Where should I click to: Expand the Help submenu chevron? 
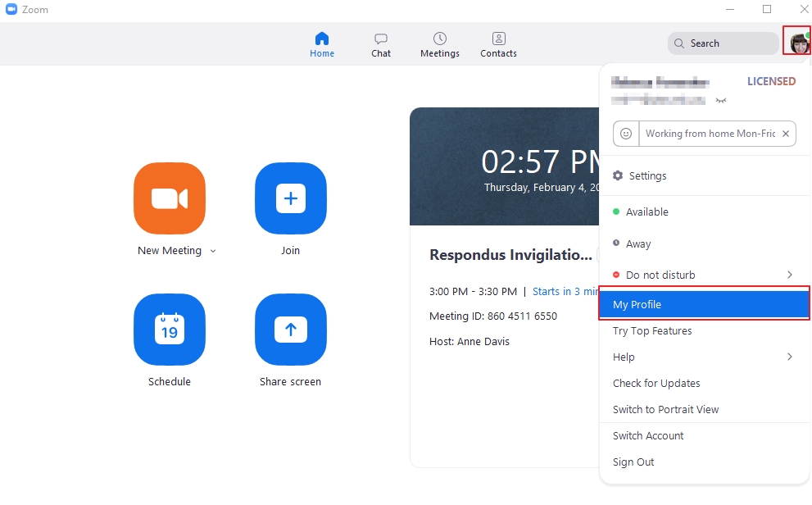(790, 357)
